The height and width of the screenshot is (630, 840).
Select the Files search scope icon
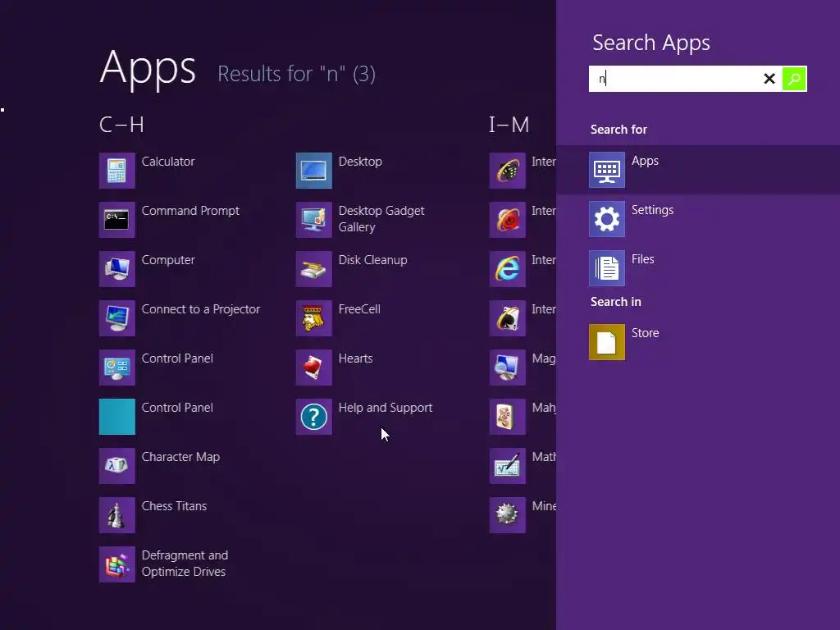(x=607, y=268)
